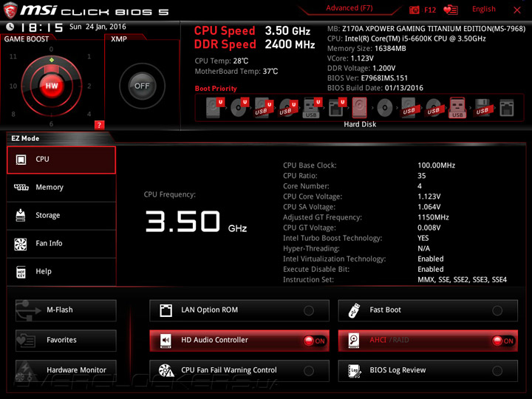Close the BIOS with the X button
This screenshot has height=399, width=532.
[517, 10]
